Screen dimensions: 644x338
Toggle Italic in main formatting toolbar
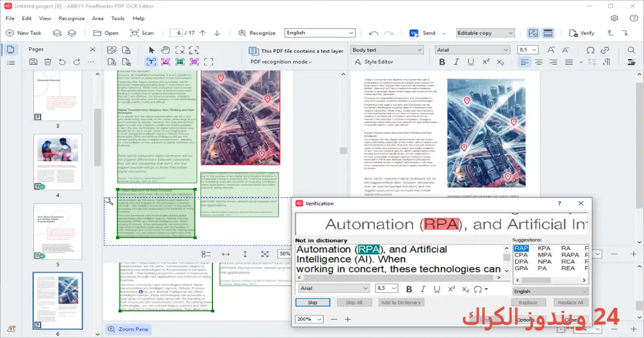point(457,62)
